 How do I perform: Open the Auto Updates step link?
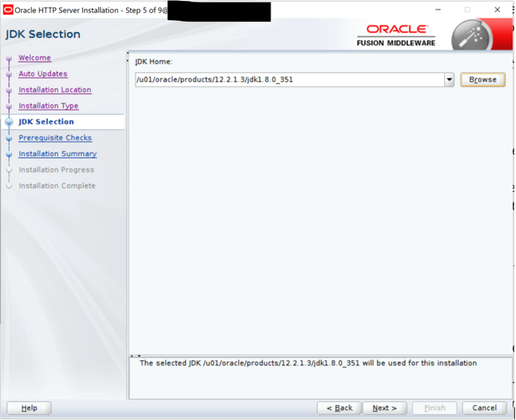(x=43, y=74)
